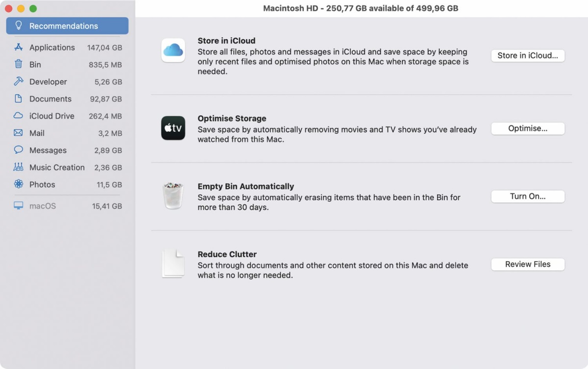Click the Review Files button

tap(528, 264)
